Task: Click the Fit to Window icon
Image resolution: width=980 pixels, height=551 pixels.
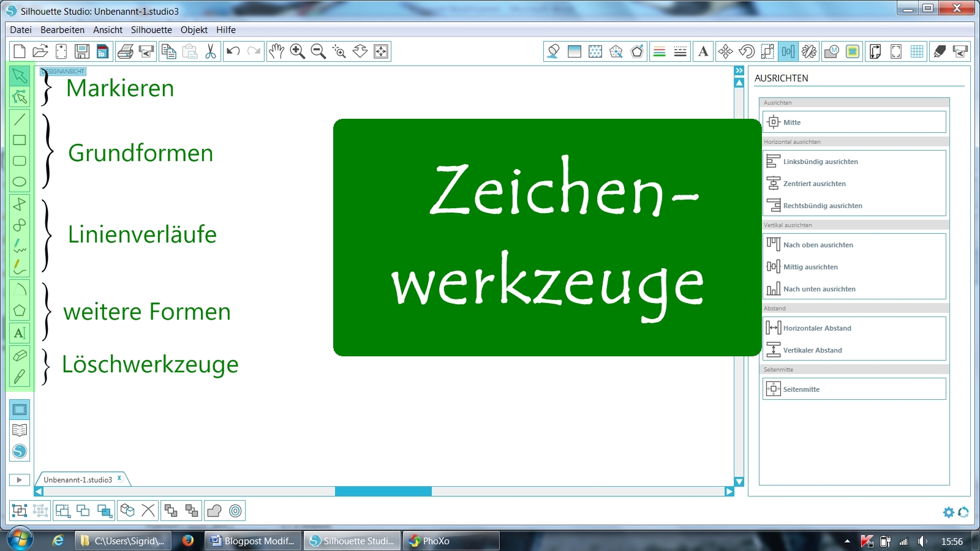Action: click(381, 51)
